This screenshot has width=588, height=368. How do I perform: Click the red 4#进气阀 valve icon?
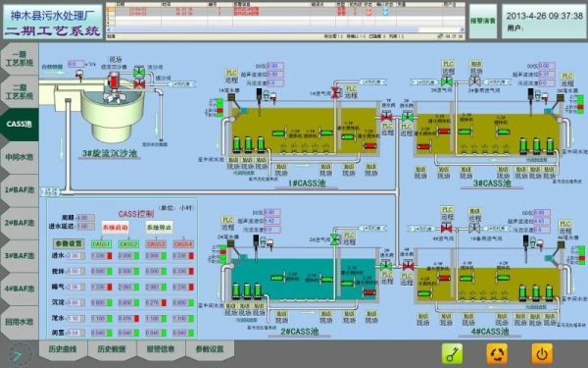pyautogui.click(x=446, y=228)
